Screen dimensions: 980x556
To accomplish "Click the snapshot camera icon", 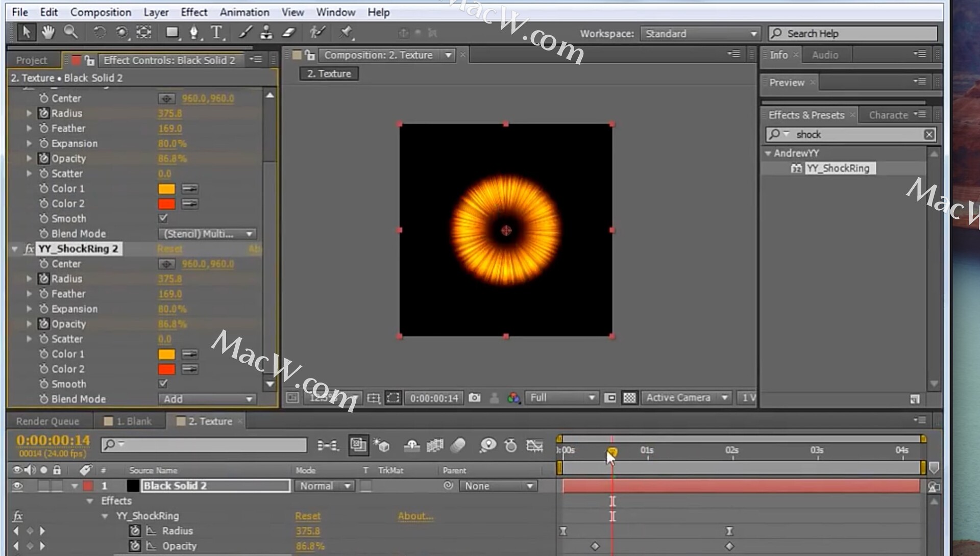I will (474, 397).
